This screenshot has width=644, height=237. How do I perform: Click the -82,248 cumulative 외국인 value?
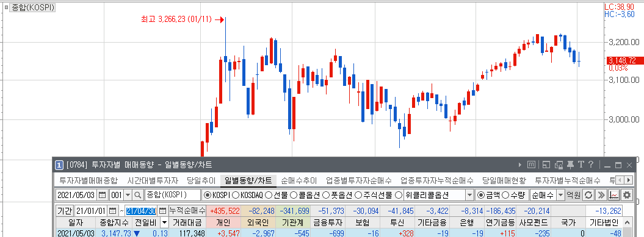click(259, 211)
